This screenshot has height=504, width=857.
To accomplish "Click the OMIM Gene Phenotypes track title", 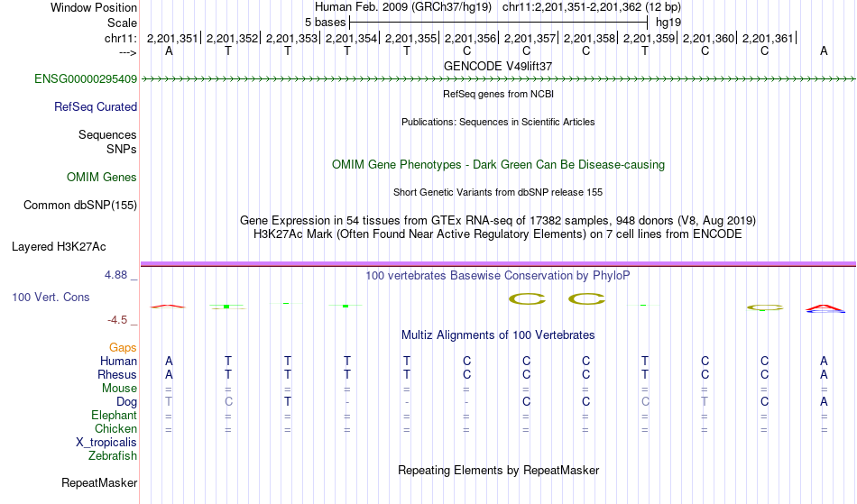I will click(499, 165).
